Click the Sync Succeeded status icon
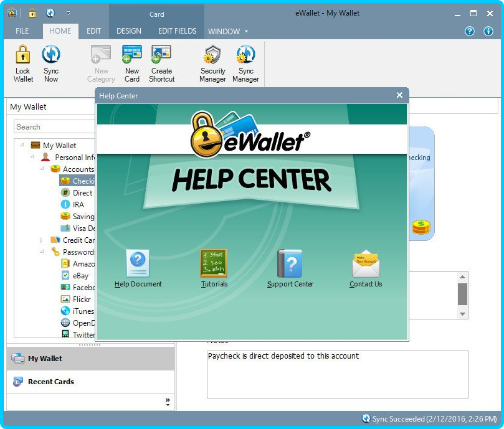Viewport: 504px width, 429px height. point(366,418)
